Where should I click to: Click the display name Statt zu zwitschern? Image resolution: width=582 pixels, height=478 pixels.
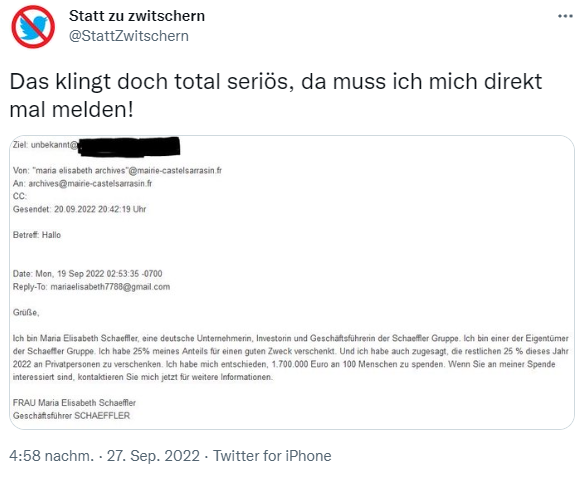[137, 16]
